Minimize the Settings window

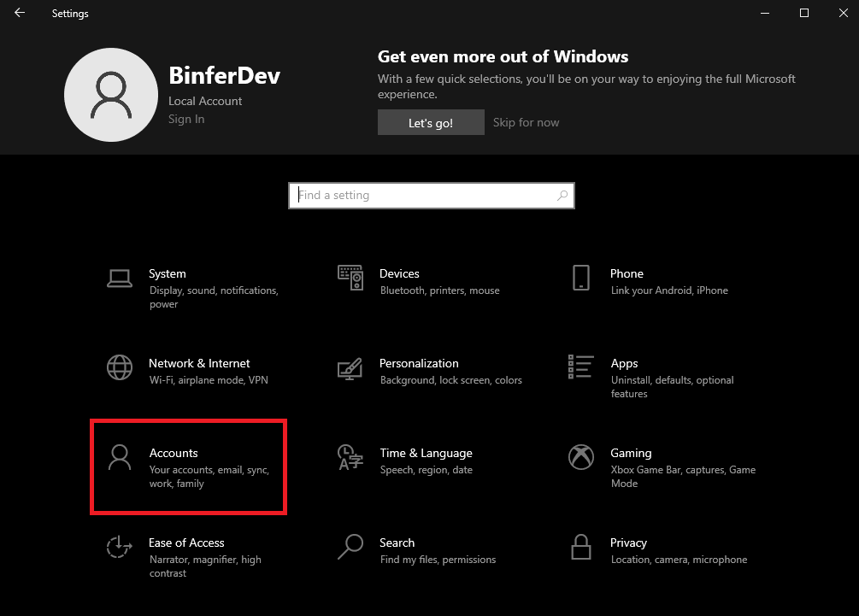point(765,13)
